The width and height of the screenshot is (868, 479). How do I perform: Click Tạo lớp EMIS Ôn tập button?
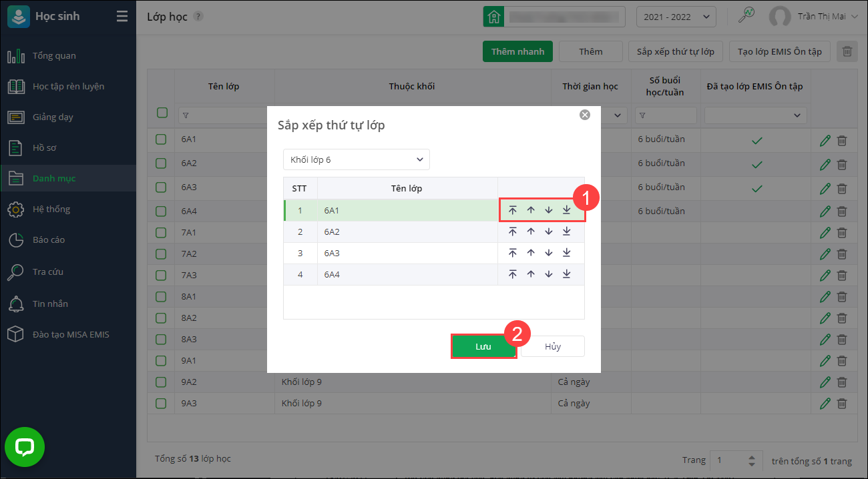780,51
